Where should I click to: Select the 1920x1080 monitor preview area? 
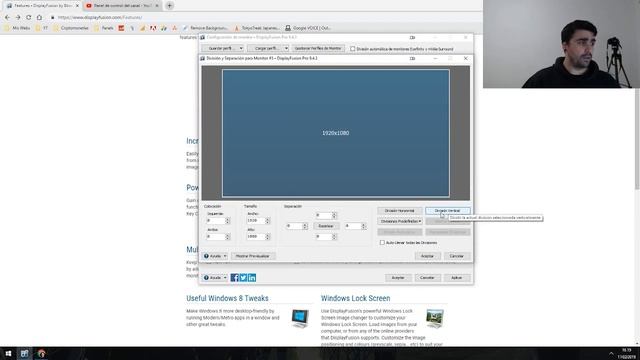coord(336,133)
